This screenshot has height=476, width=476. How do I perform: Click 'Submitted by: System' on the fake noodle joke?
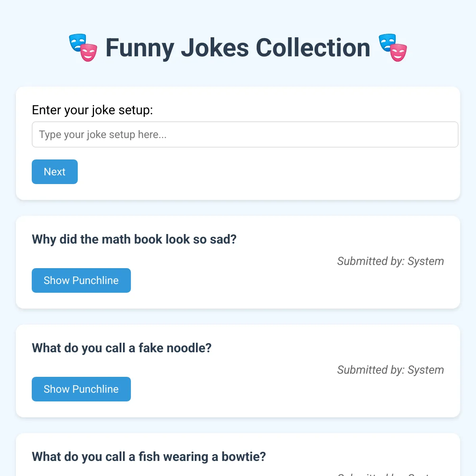(x=390, y=370)
